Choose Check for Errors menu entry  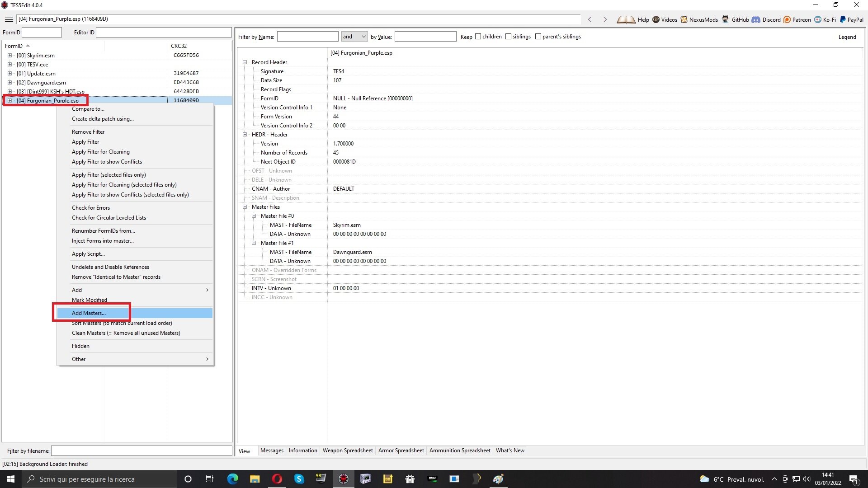click(135, 208)
